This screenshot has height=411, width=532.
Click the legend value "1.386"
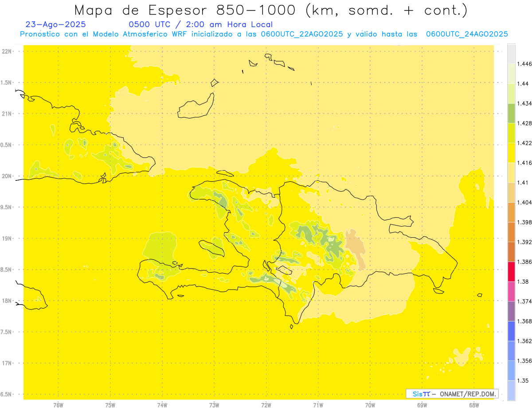[524, 262]
